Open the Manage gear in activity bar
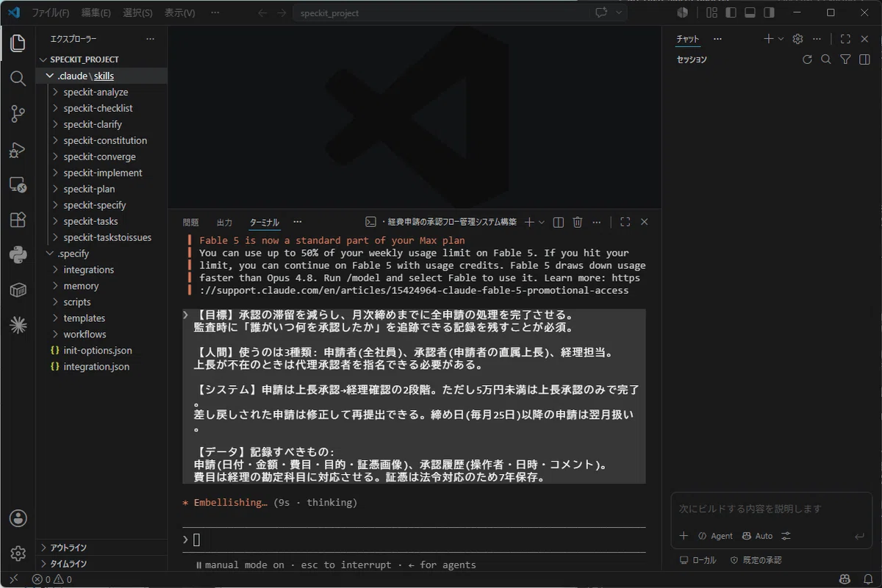This screenshot has height=588, width=882. click(18, 553)
